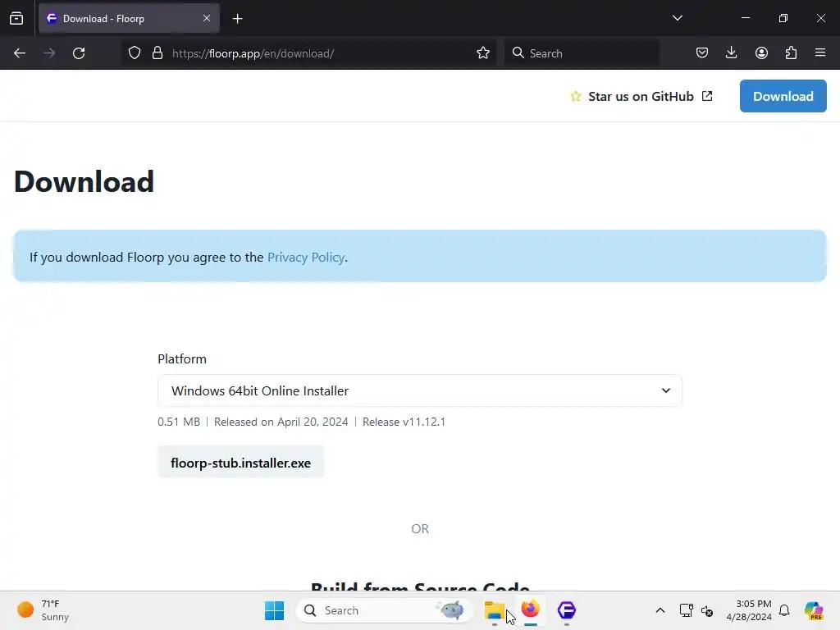This screenshot has width=840, height=630.
Task: Select the Download - Floorp tab
Action: tap(129, 19)
